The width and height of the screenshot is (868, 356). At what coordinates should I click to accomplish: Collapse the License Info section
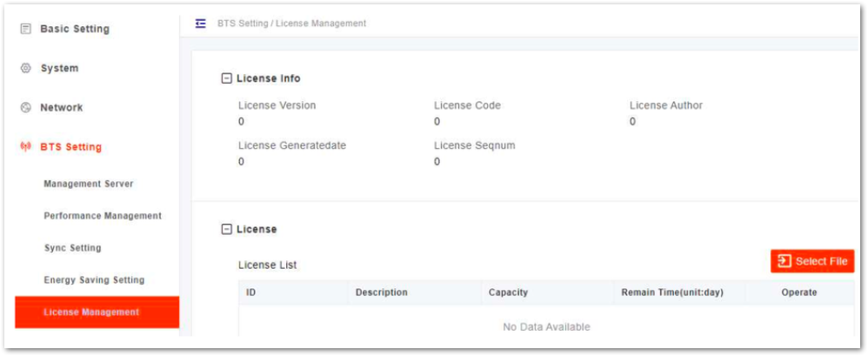coord(226,78)
